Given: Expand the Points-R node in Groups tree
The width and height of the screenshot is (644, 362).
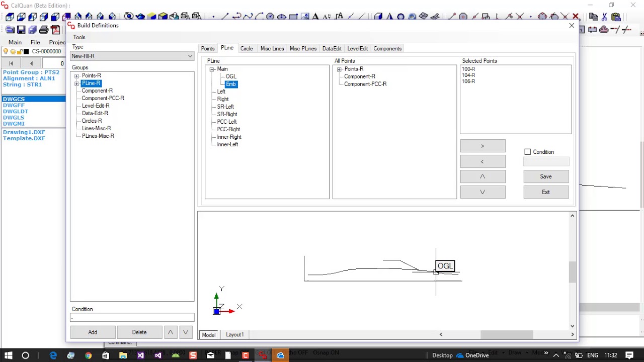Looking at the screenshot, I should pyautogui.click(x=77, y=76).
